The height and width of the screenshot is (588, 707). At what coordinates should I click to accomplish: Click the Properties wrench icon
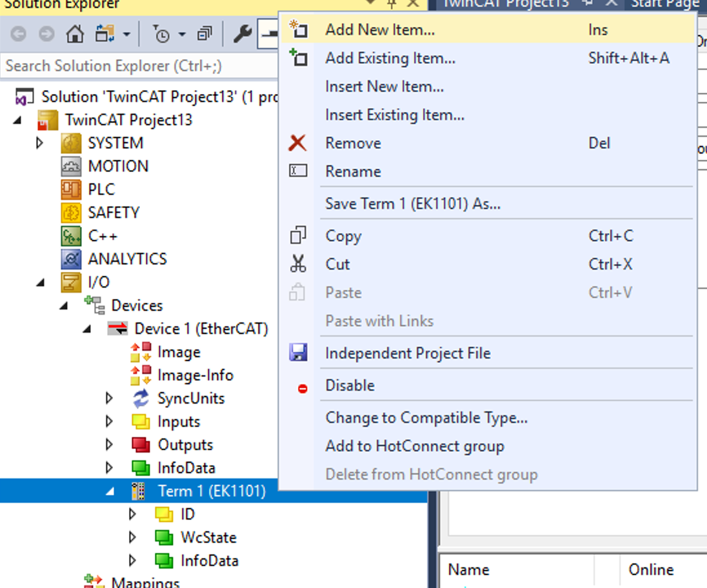[242, 34]
